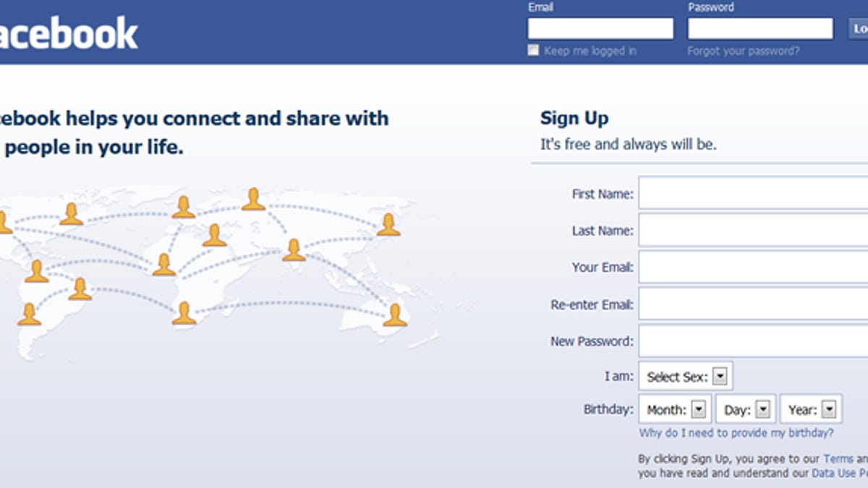
Task: Click the person icon over India
Action: point(294,250)
